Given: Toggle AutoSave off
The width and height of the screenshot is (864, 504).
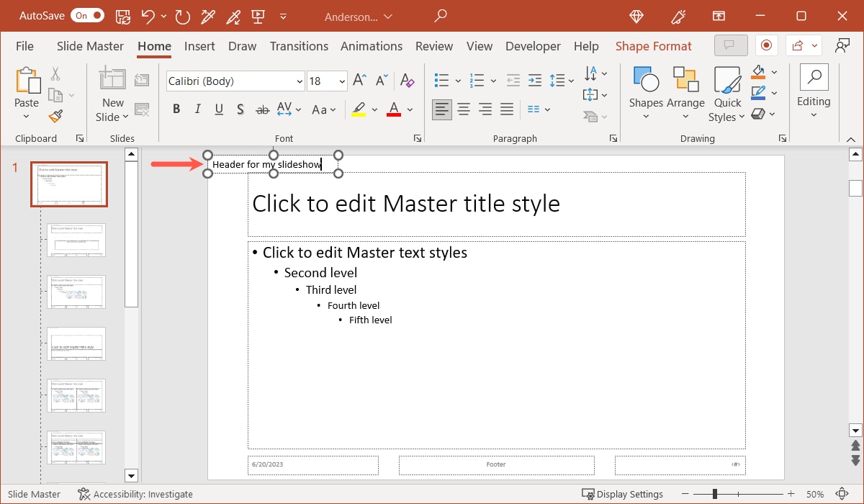Looking at the screenshot, I should click(x=86, y=14).
